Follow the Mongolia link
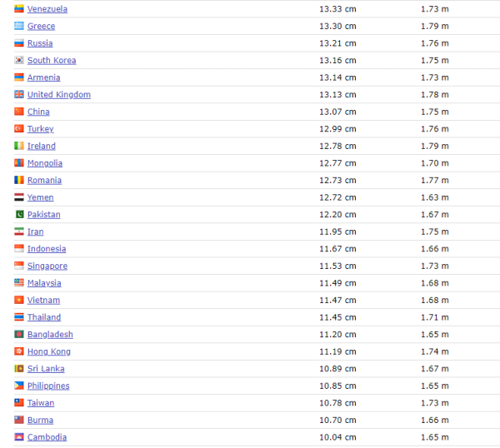This screenshot has height=448, width=500. [x=44, y=163]
